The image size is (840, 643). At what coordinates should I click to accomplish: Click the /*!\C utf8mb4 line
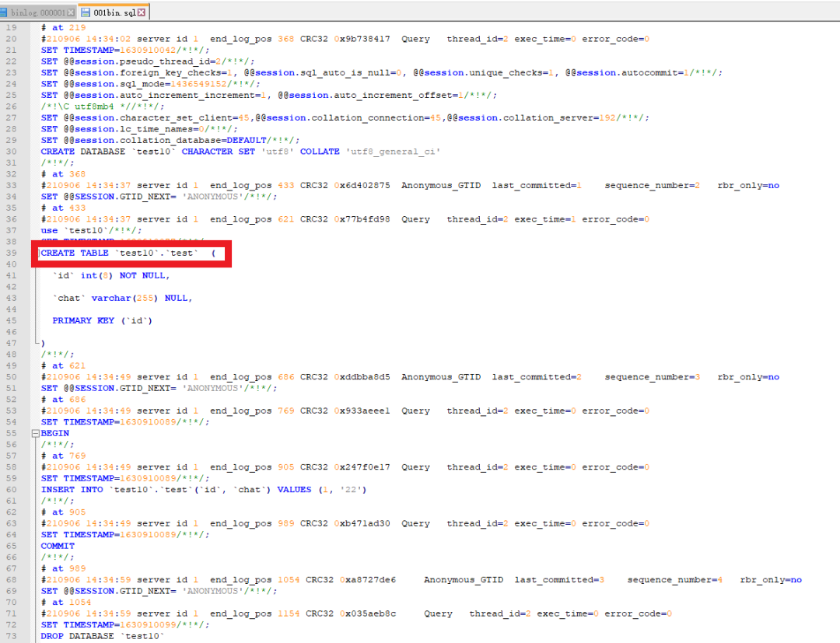pyautogui.click(x=103, y=106)
